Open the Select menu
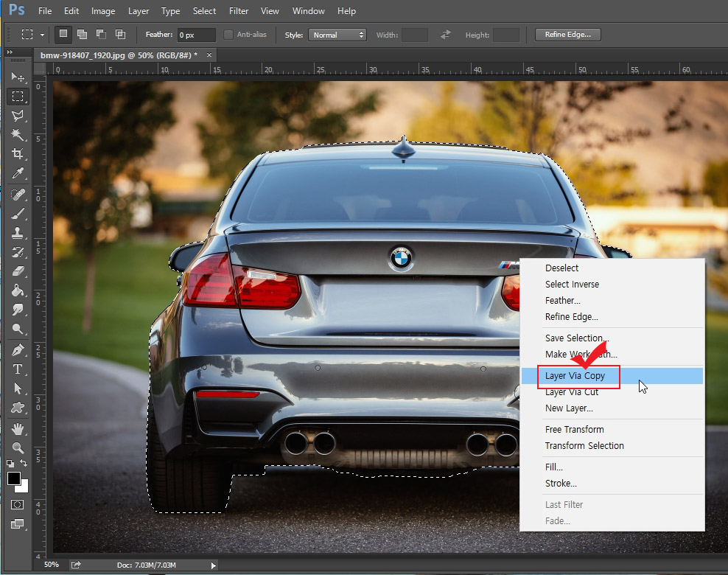The height and width of the screenshot is (575, 728). point(204,10)
